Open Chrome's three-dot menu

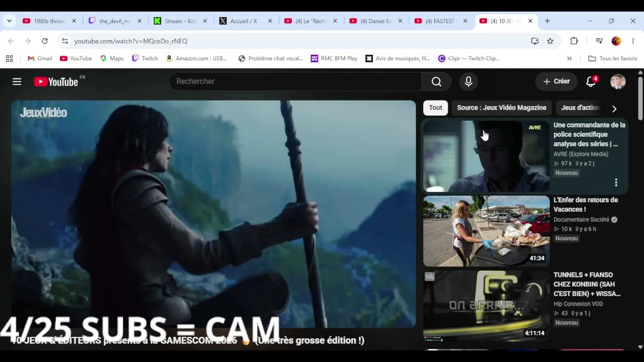[633, 41]
